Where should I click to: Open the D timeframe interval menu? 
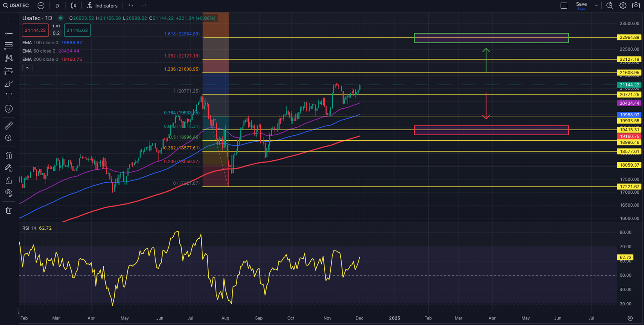click(x=57, y=5)
